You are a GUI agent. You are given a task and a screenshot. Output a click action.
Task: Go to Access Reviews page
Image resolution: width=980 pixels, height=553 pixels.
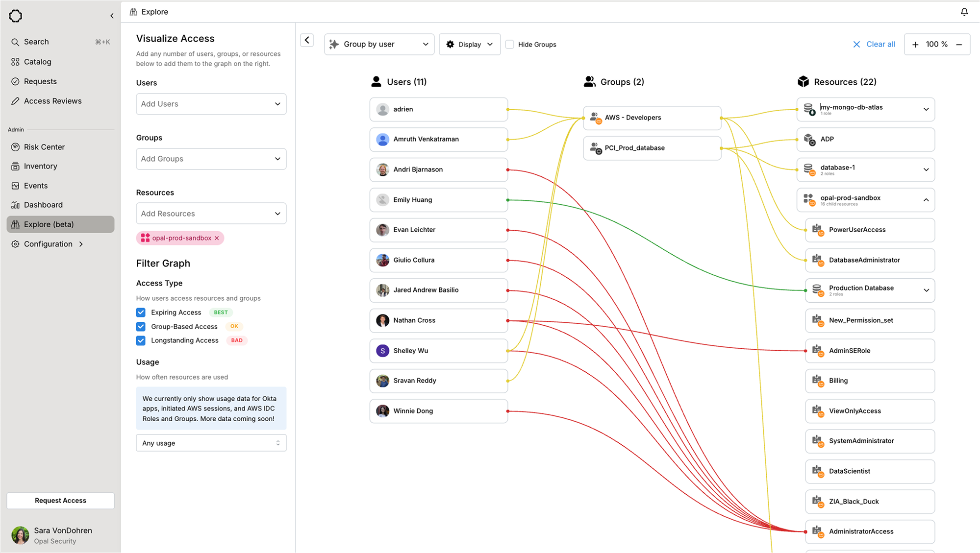click(x=52, y=101)
